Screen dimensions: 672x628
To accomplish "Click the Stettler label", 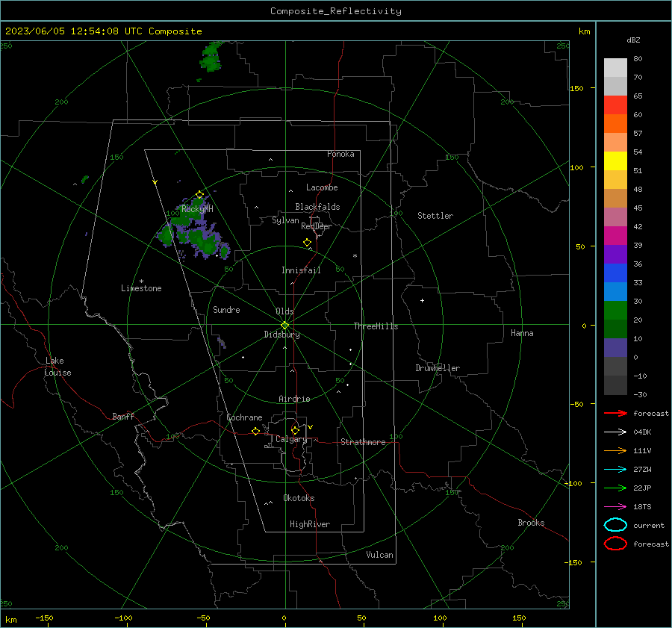I will click(435, 216).
